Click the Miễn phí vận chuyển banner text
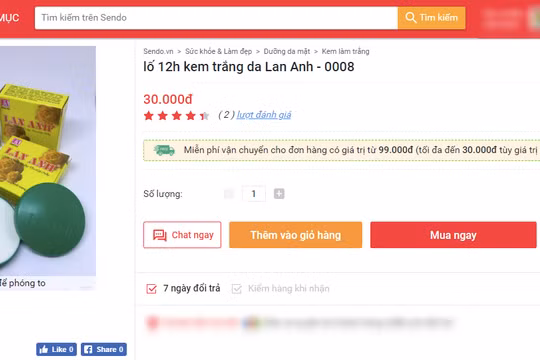540x360 pixels. click(360, 150)
